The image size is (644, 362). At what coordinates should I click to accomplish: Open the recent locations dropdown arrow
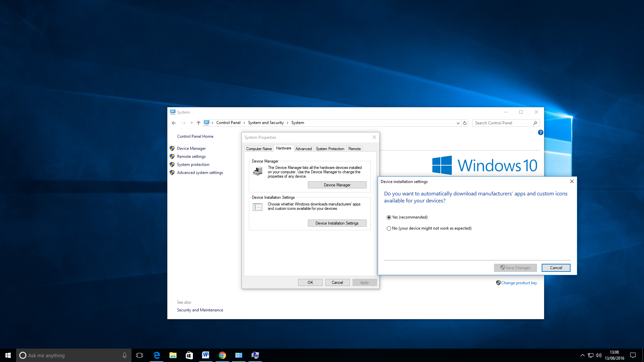tap(192, 123)
